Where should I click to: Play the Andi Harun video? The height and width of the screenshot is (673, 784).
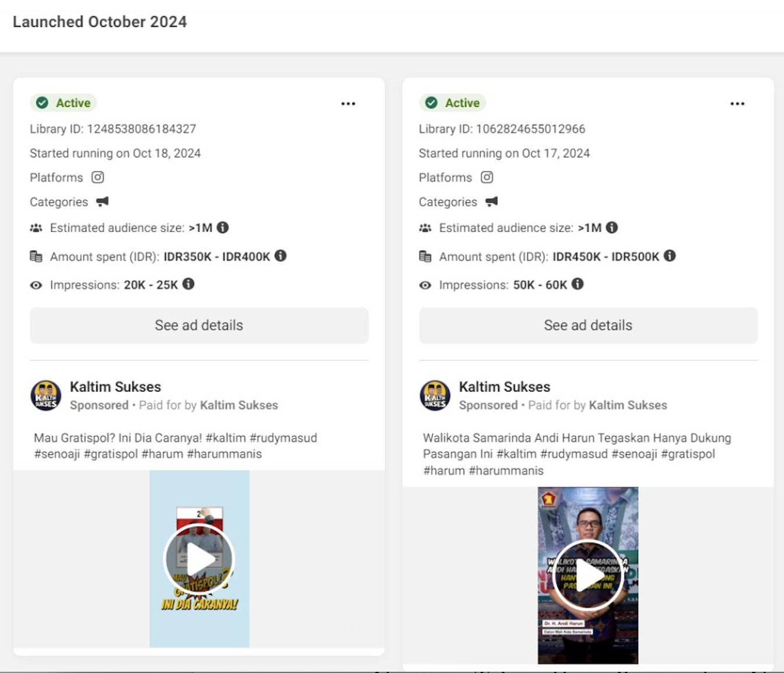(588, 576)
